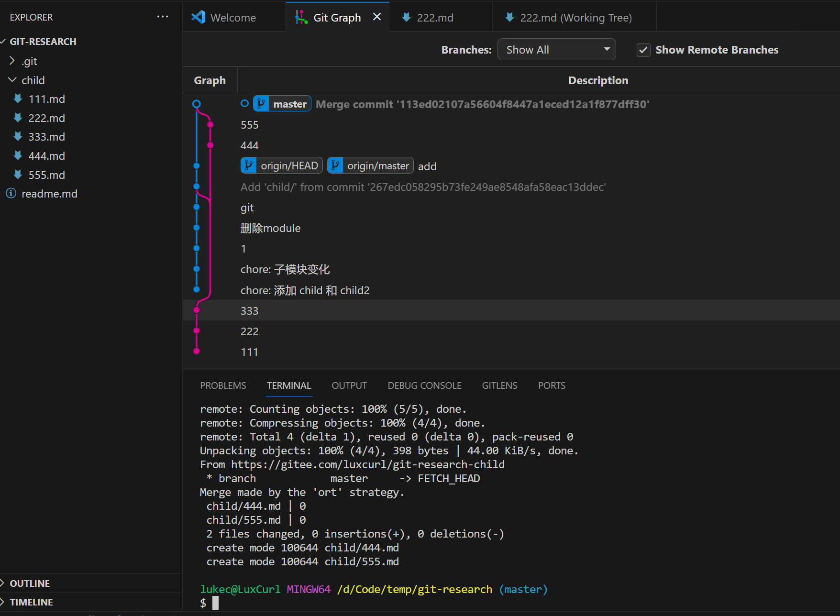
Task: Select the commit named 333
Action: coord(249,311)
